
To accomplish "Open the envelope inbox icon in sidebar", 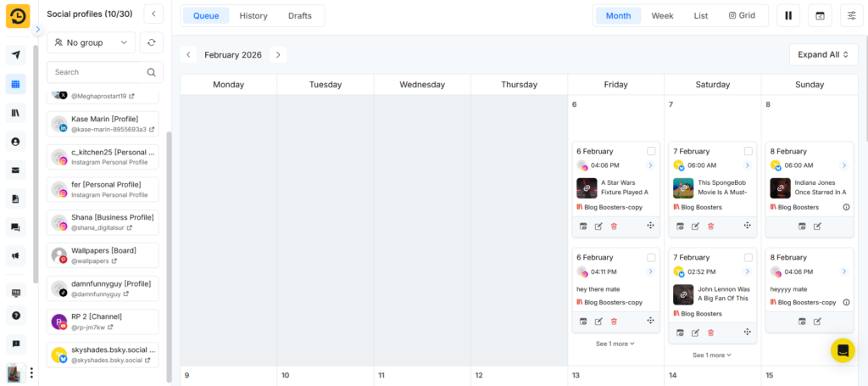I will (15, 170).
